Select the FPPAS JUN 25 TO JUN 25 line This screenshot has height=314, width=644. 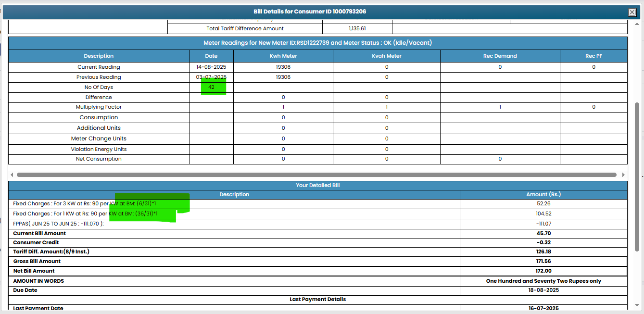[58, 224]
